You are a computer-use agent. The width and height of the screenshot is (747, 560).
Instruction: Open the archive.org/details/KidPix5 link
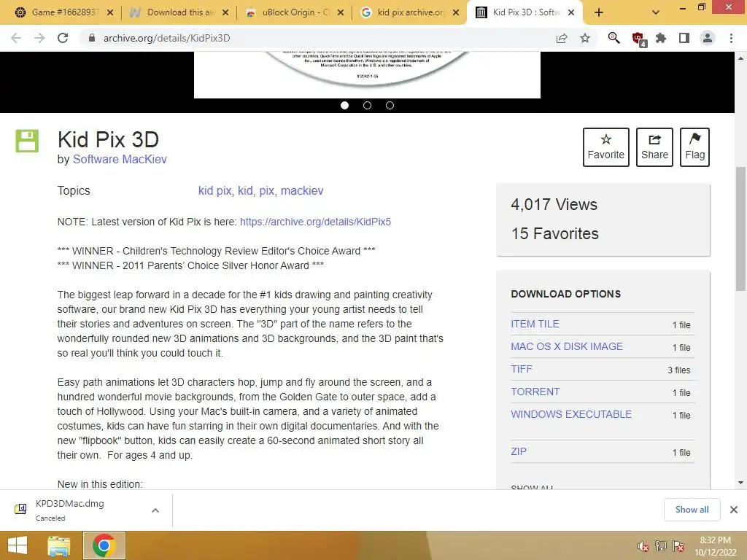315,222
